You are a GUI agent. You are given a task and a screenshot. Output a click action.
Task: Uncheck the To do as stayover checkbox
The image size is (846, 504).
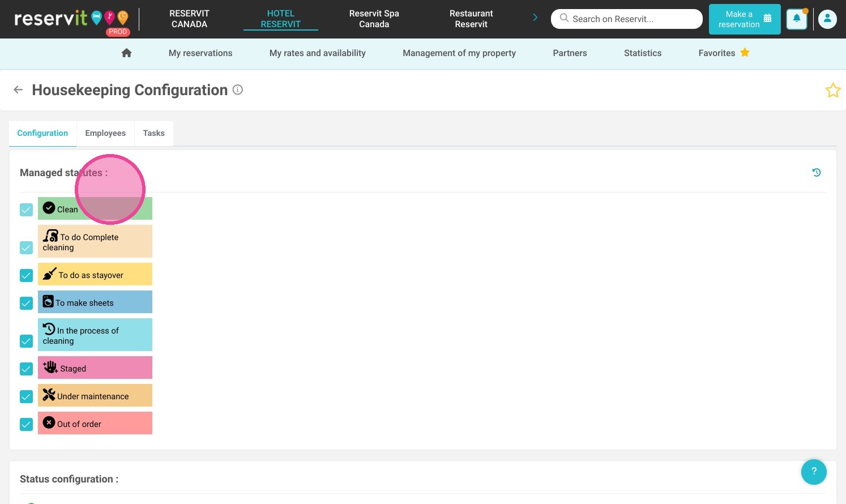pyautogui.click(x=27, y=275)
